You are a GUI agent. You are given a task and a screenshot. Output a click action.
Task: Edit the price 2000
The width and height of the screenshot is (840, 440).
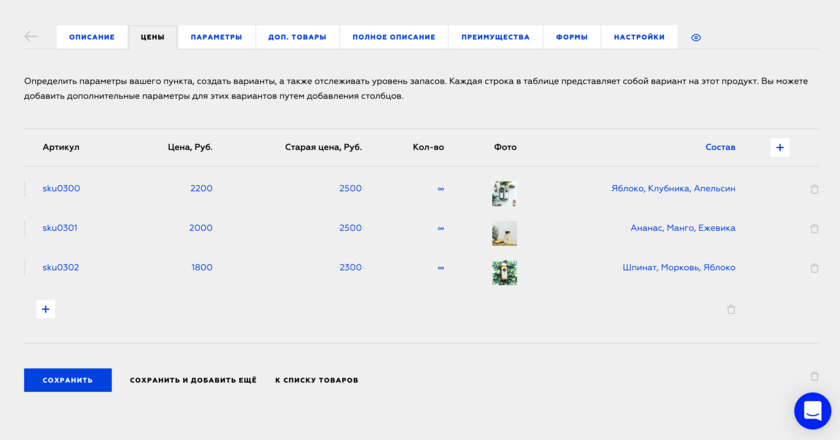201,228
